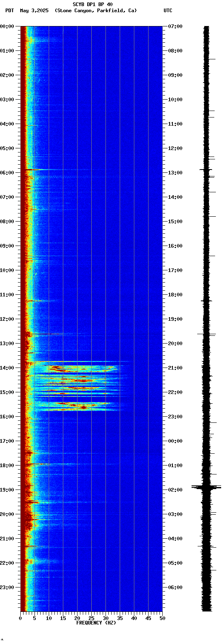This screenshot has height=644, width=224.
Task: Click the '20:00' PDT time label
Action: (x=6, y=514)
